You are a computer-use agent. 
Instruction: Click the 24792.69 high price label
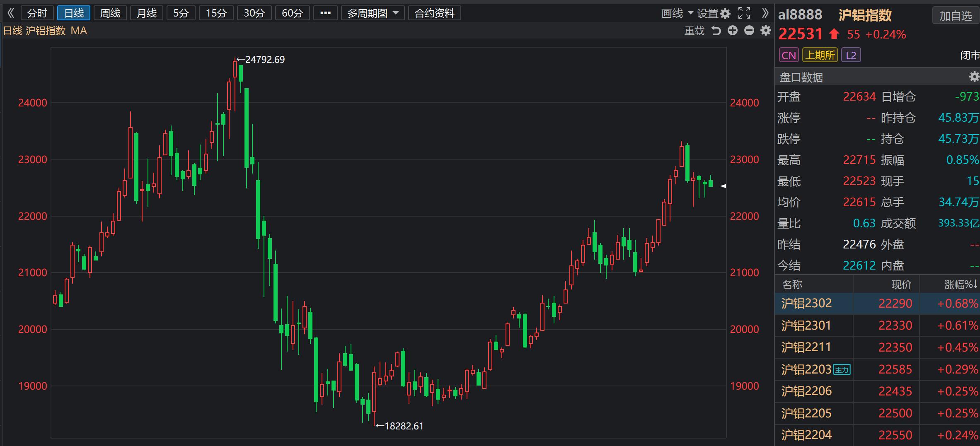pyautogui.click(x=265, y=60)
